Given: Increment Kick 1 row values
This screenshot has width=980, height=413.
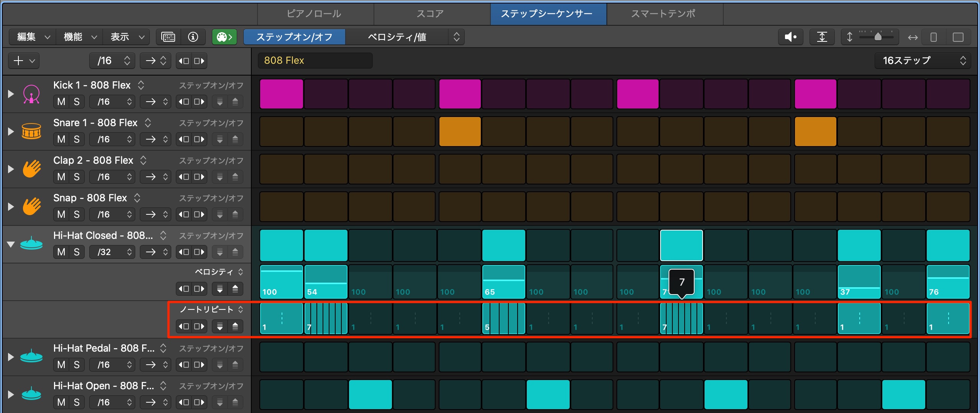Looking at the screenshot, I should coord(235,102).
